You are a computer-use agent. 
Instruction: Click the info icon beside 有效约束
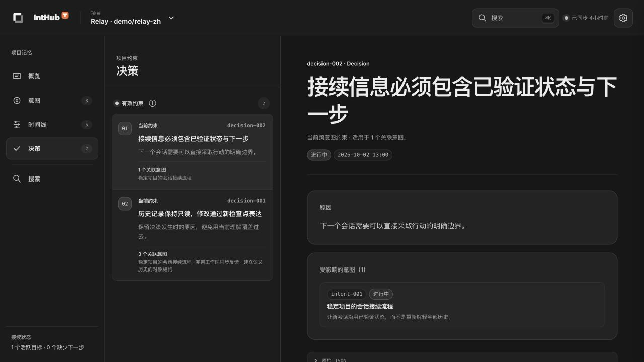[x=152, y=103]
